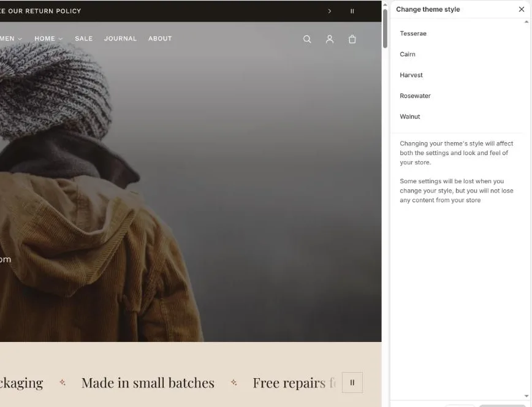532x407 pixels.
Task: Click the style panel scroll-down arrow
Action: [526, 396]
